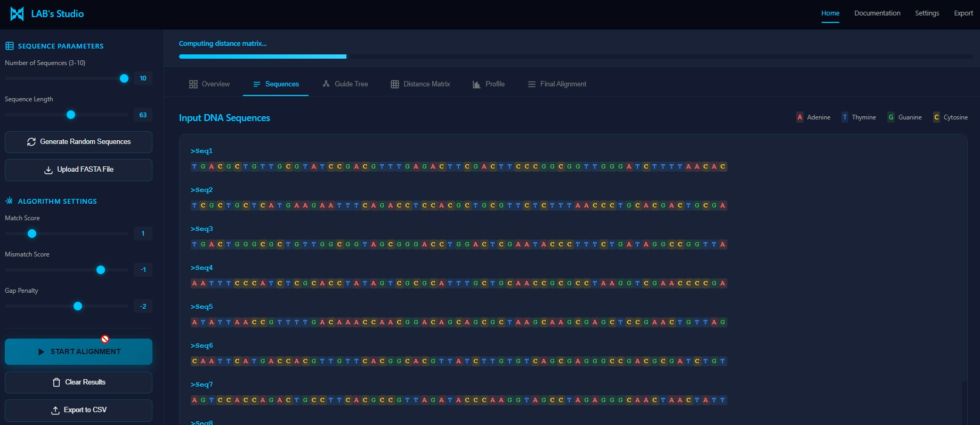Click the Overview tab grid icon

click(193, 84)
